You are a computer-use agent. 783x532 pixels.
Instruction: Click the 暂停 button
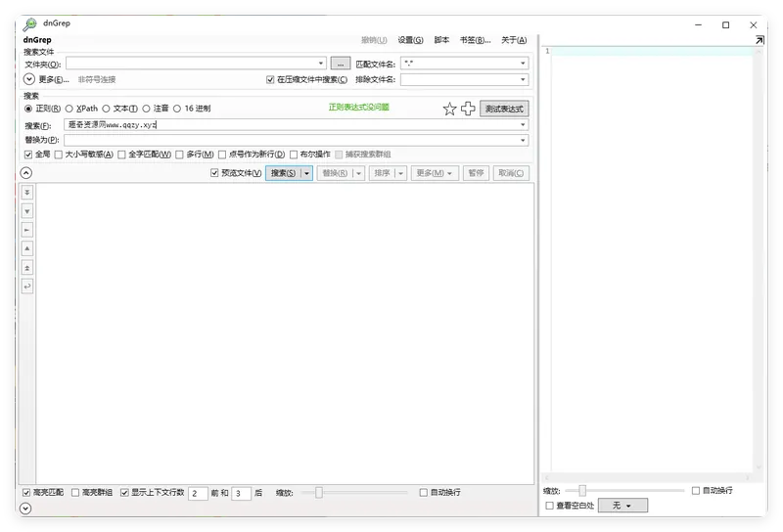pyautogui.click(x=476, y=173)
